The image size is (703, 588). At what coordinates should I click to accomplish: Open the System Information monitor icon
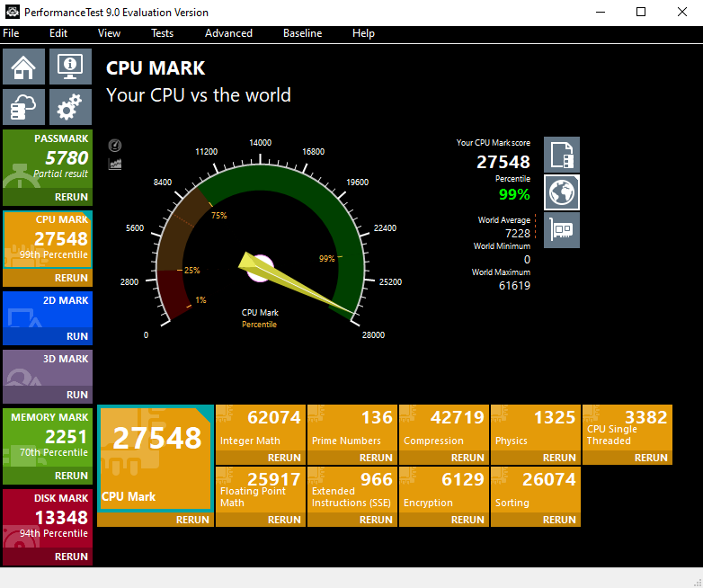(x=70, y=67)
